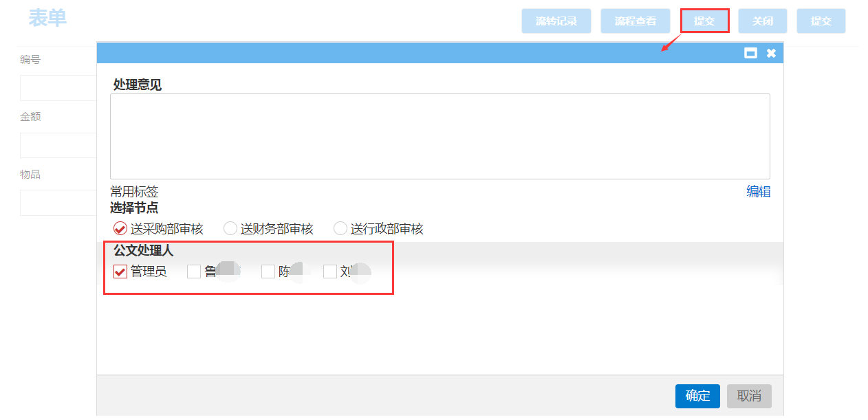The height and width of the screenshot is (420, 868).
Task: Click the rightmost 提交 button
Action: click(821, 21)
